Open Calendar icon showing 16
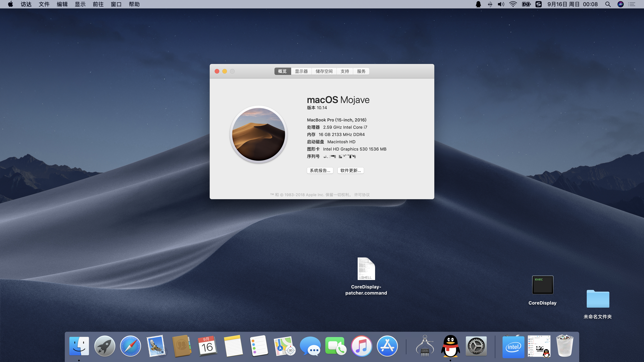The image size is (644, 362). [207, 346]
